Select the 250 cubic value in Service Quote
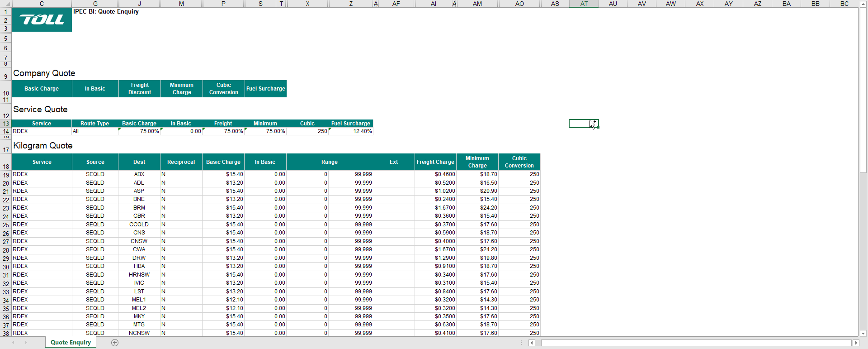The image size is (868, 349). click(307, 131)
